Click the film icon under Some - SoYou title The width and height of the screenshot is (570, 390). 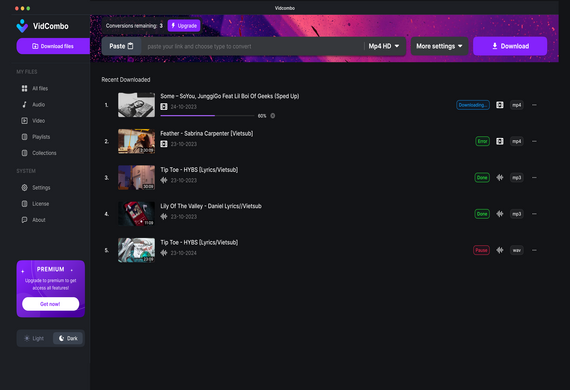click(164, 107)
